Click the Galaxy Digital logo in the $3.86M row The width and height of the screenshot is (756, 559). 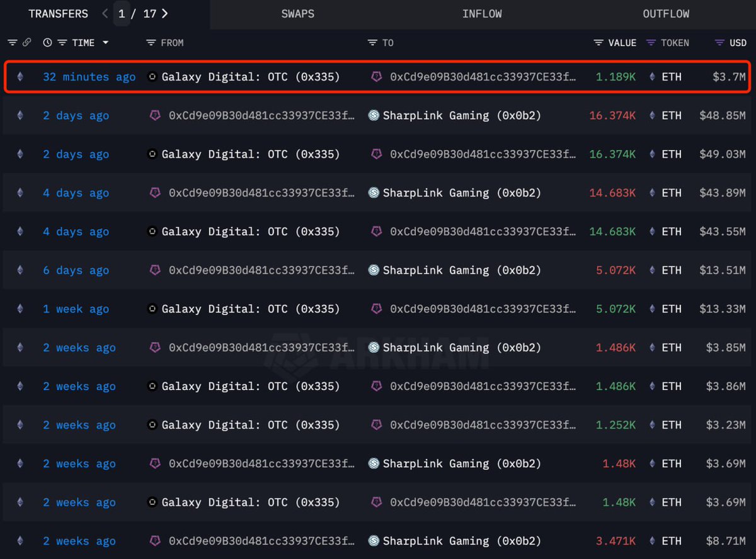pos(152,386)
